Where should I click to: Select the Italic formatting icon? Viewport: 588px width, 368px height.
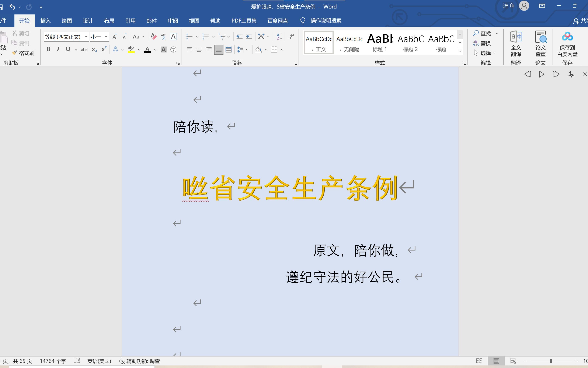click(x=58, y=50)
